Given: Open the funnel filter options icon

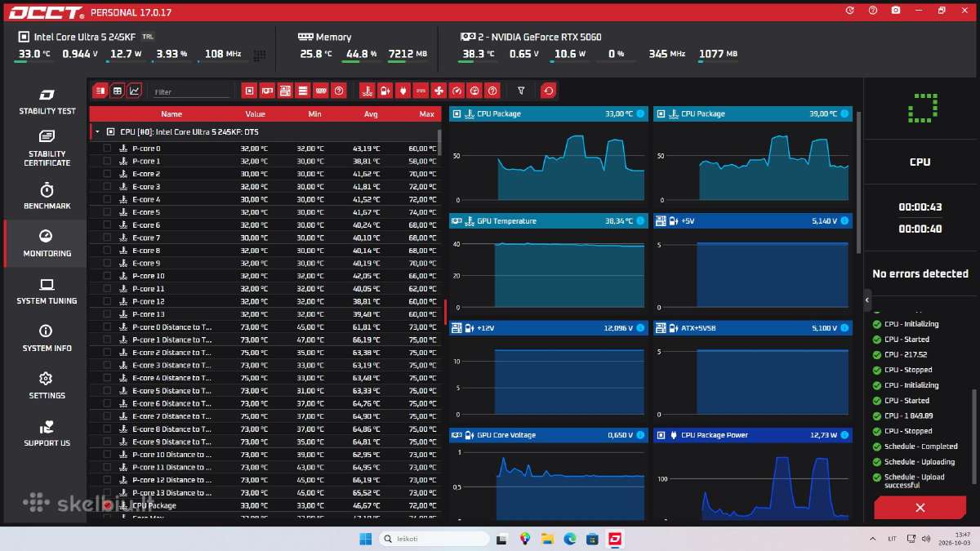Looking at the screenshot, I should 522,91.
